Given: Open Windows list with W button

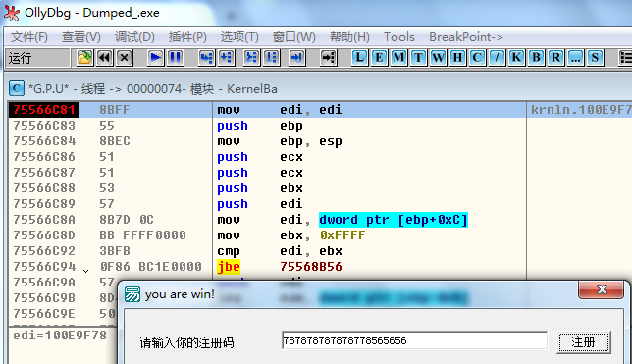Looking at the screenshot, I should (x=438, y=58).
